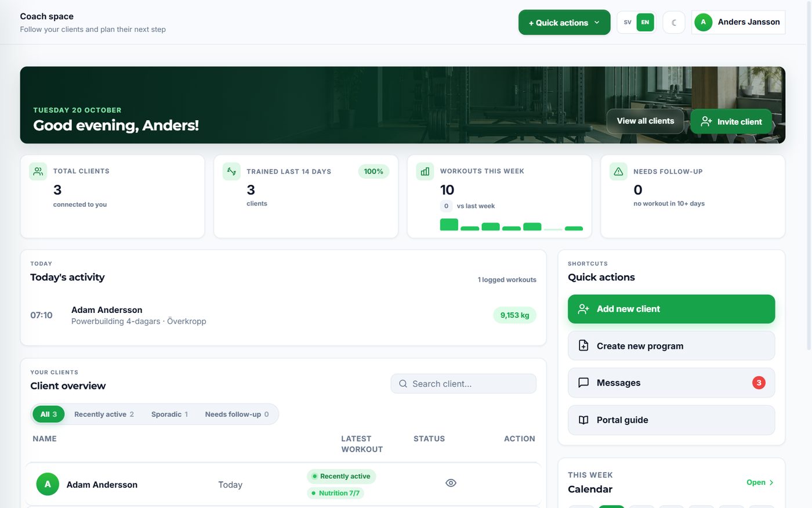Select the Recently active filter tab
This screenshot has width=812, height=508.
(104, 414)
